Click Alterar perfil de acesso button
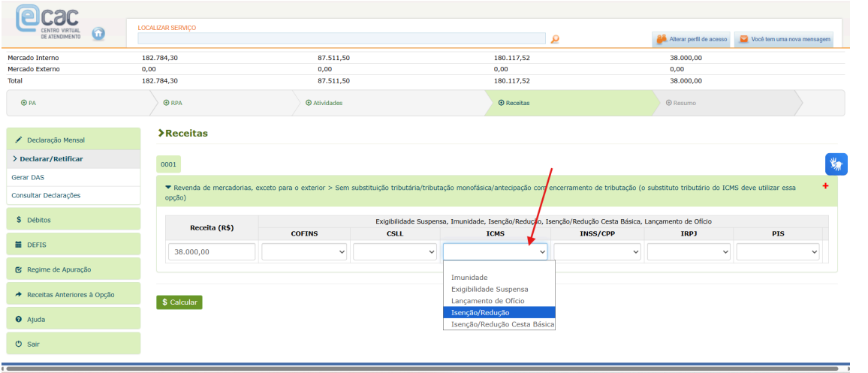 pyautogui.click(x=692, y=39)
